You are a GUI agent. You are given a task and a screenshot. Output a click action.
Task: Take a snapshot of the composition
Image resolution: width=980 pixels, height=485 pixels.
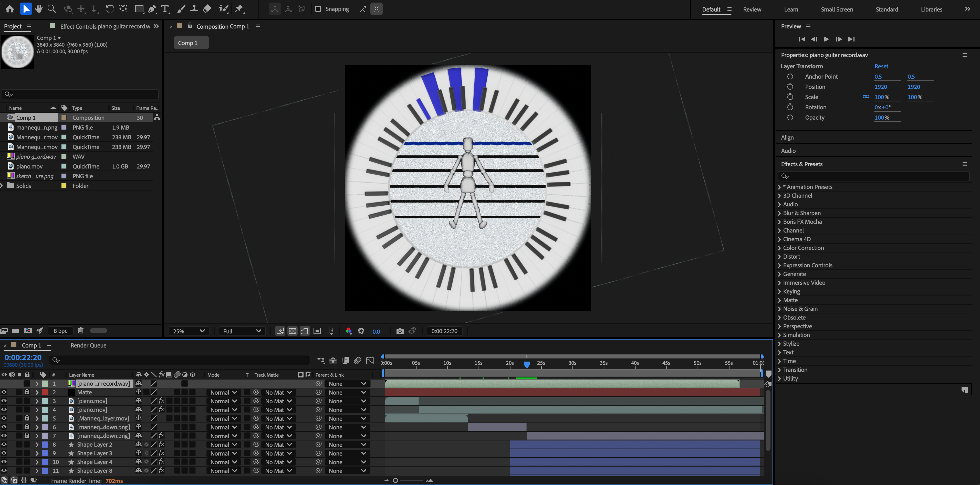[400, 331]
